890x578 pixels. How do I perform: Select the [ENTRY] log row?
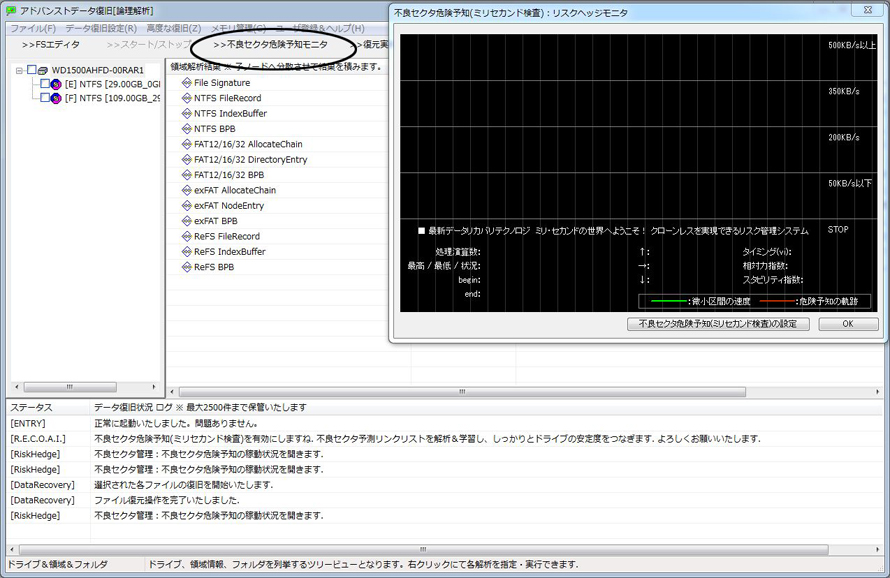pyautogui.click(x=445, y=424)
